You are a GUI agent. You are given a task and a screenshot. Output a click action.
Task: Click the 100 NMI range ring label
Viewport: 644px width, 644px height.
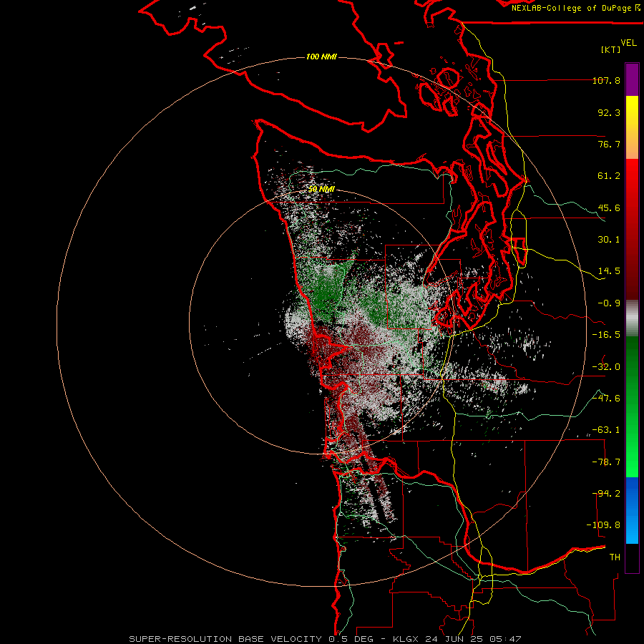click(321, 57)
